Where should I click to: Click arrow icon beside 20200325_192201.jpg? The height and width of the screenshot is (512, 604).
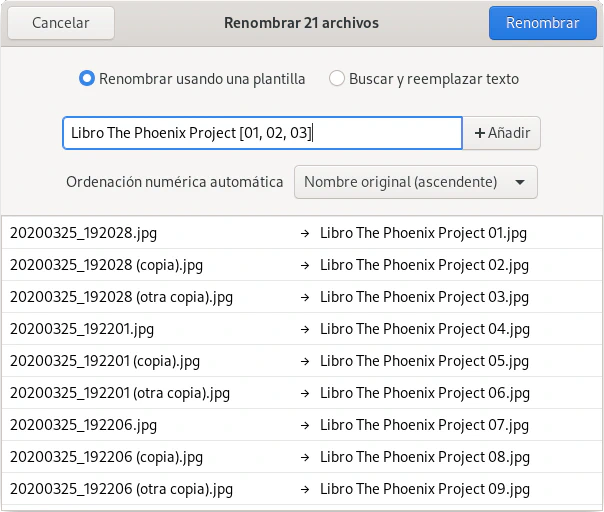coord(304,329)
